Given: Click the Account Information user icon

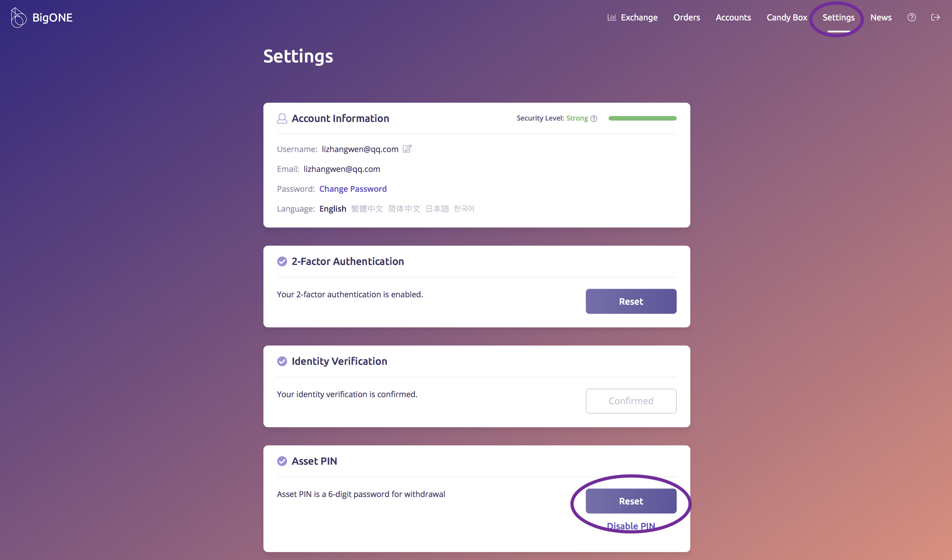Looking at the screenshot, I should point(282,119).
